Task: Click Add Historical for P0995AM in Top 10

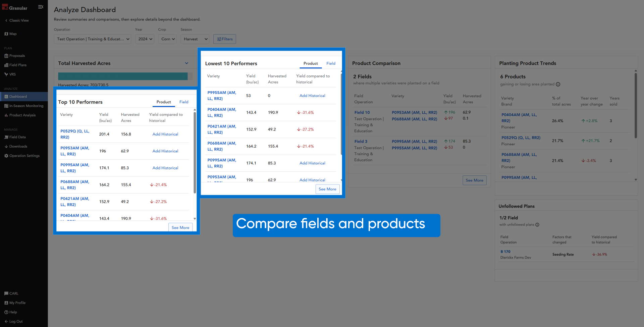Action: pyautogui.click(x=165, y=168)
